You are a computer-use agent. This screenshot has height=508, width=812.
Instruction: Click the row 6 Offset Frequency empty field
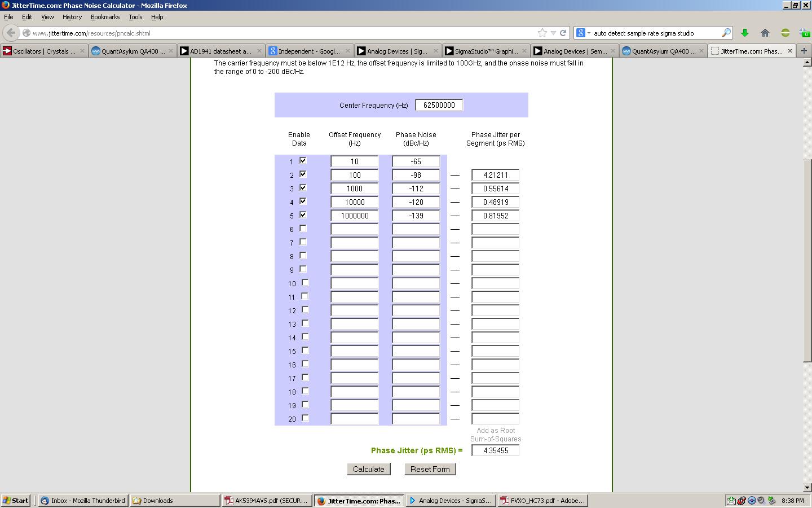click(355, 229)
